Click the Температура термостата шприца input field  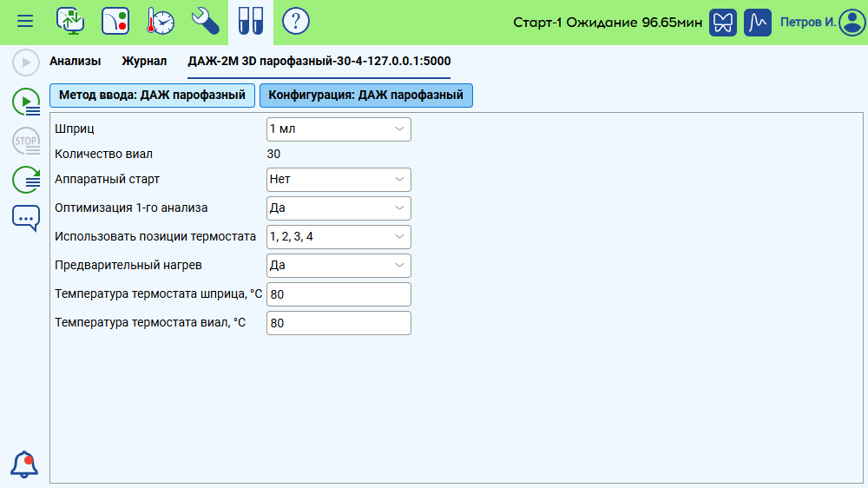coord(339,294)
